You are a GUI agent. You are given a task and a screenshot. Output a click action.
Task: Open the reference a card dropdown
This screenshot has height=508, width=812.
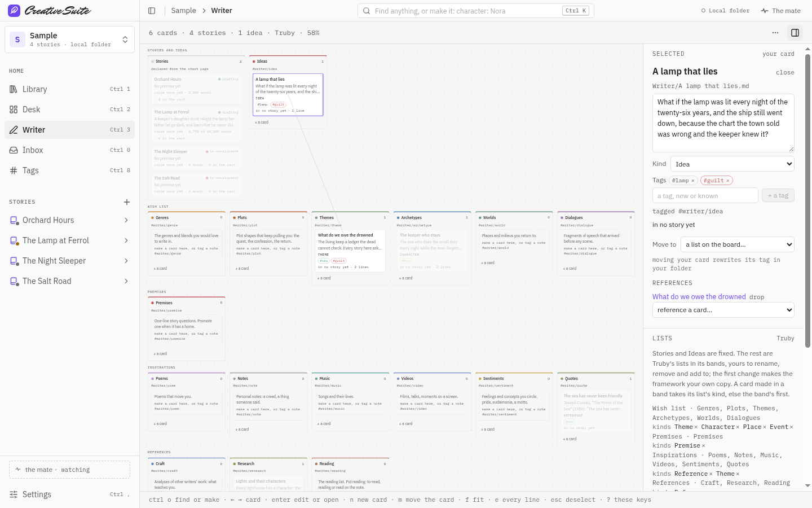tap(723, 310)
